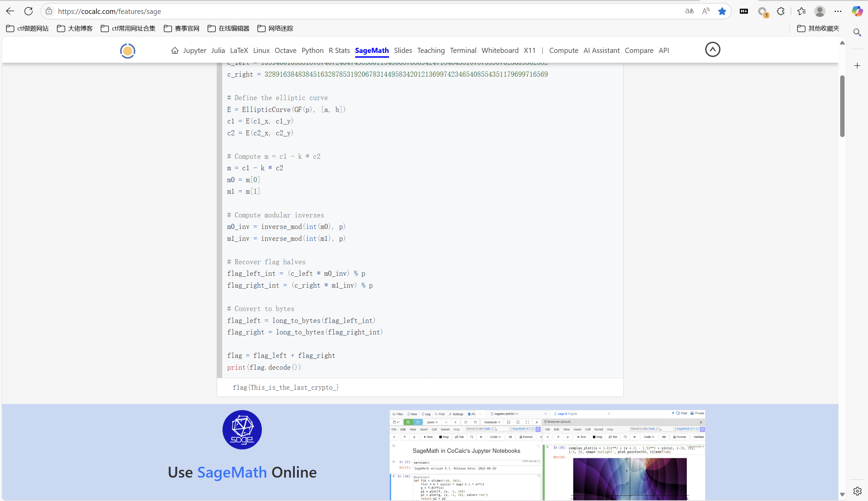Click the c_right value line
This screenshot has width=868, height=501.
[387, 74]
